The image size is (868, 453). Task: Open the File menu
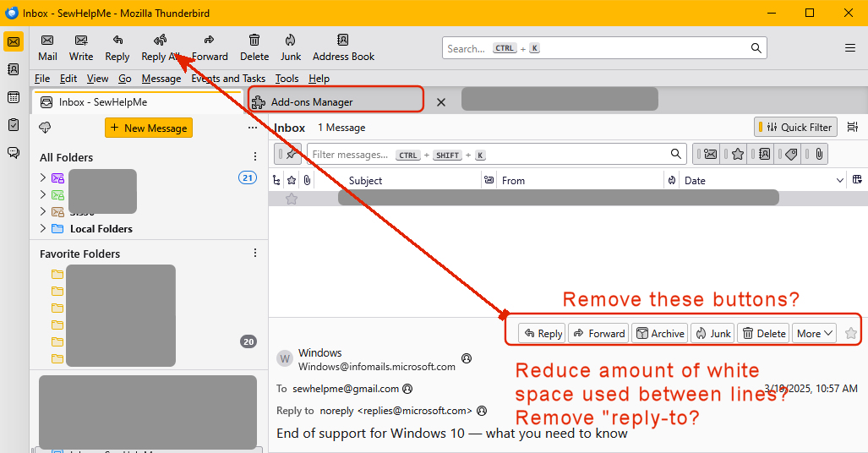click(x=42, y=79)
